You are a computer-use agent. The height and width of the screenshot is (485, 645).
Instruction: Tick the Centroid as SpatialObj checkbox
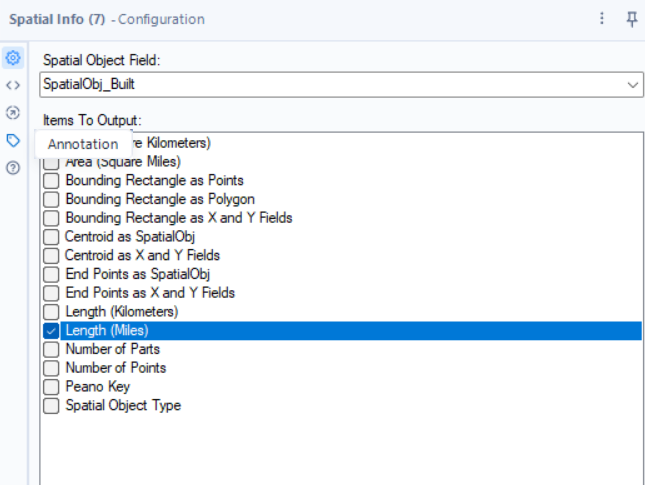click(x=51, y=237)
